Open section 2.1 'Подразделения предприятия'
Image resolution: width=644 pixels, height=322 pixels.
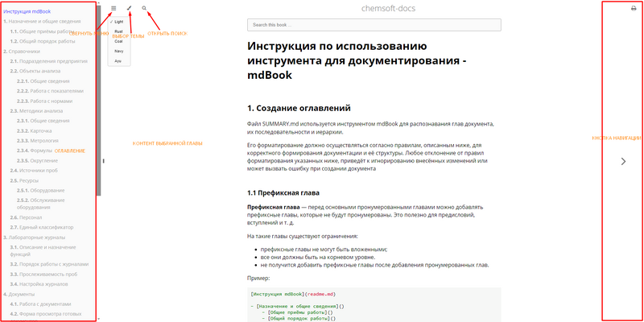[49, 61]
